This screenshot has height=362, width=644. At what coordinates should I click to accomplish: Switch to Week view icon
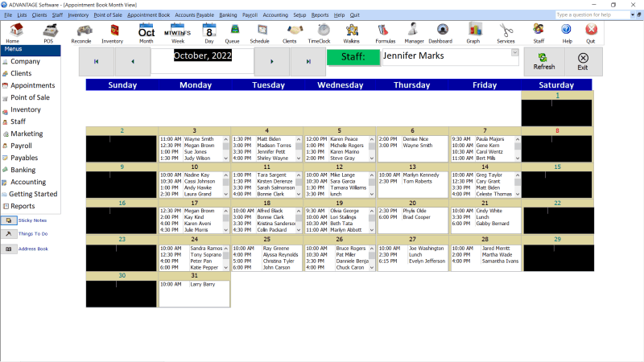tap(177, 32)
